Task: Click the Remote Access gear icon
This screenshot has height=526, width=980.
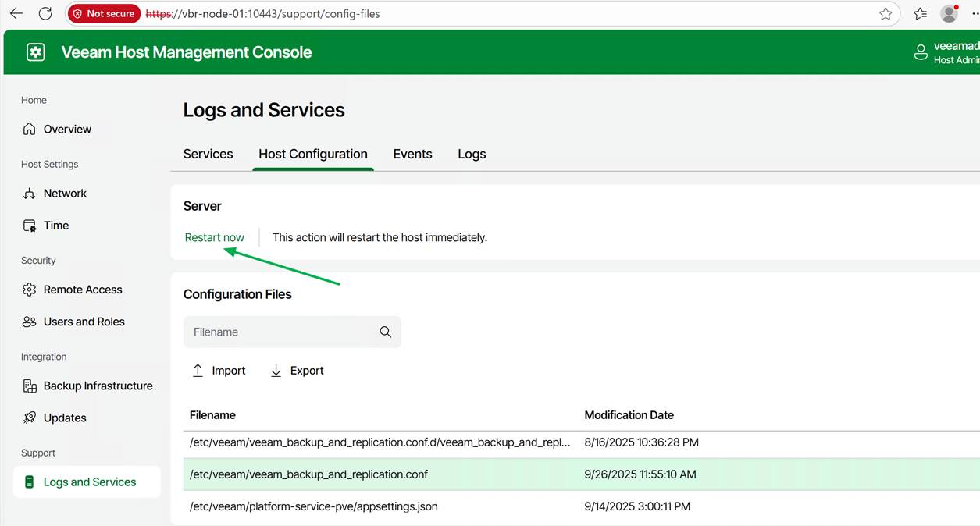Action: click(x=30, y=290)
